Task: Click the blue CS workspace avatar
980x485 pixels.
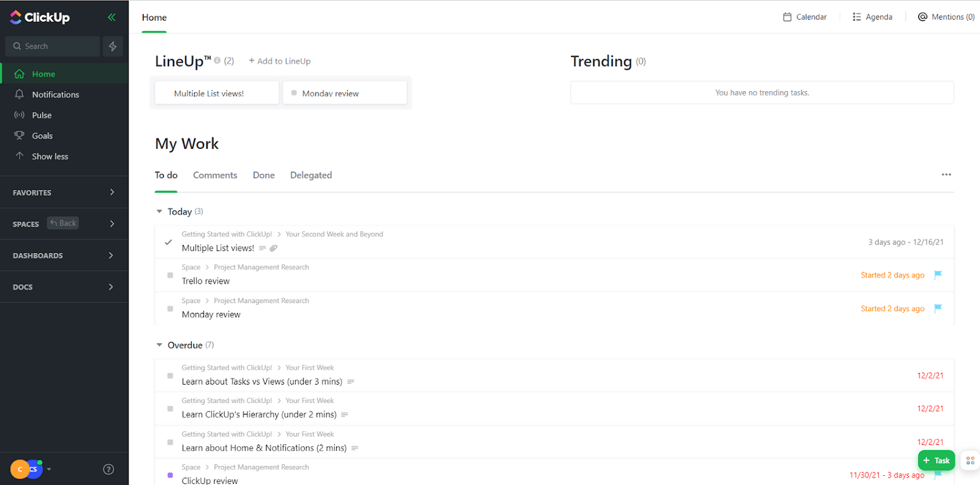Action: 35,470
